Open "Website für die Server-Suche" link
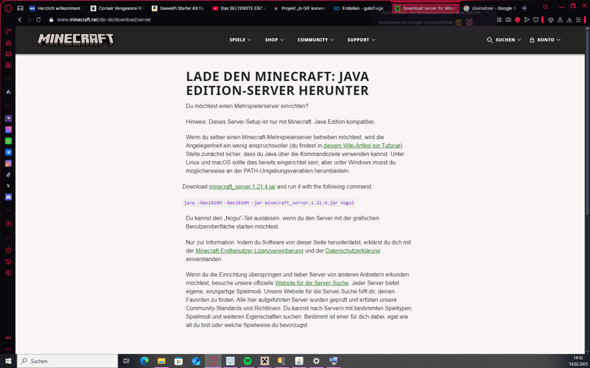Screen dimensions: 590x368 click(x=312, y=283)
